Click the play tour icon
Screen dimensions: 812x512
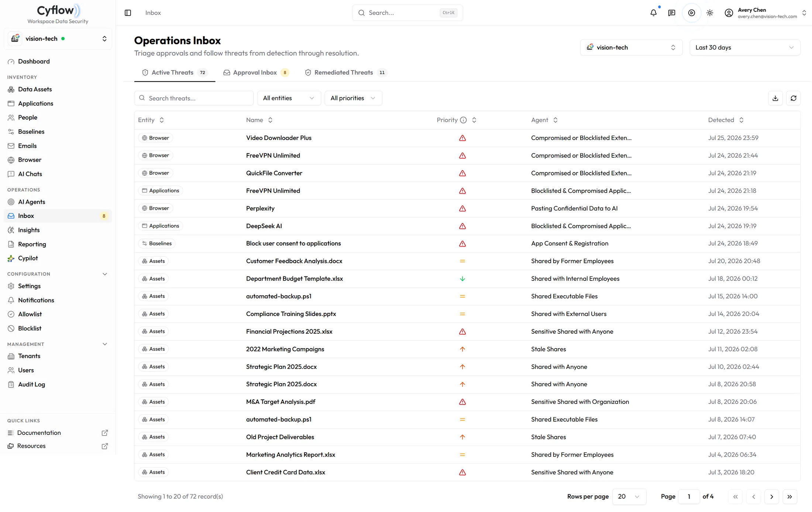(692, 13)
